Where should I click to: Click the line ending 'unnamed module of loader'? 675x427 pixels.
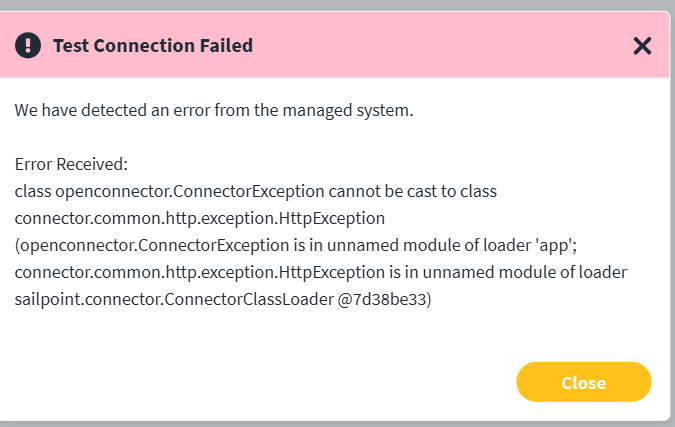pyautogui.click(x=321, y=272)
